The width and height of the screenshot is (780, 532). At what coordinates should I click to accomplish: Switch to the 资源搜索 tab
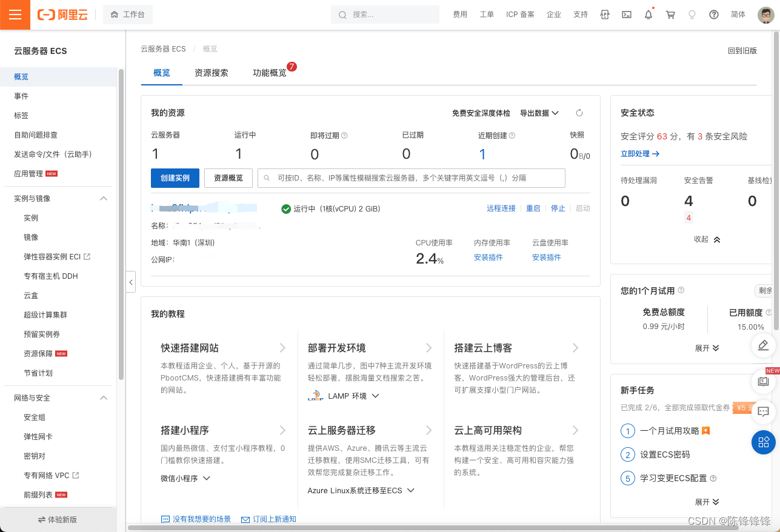[211, 72]
